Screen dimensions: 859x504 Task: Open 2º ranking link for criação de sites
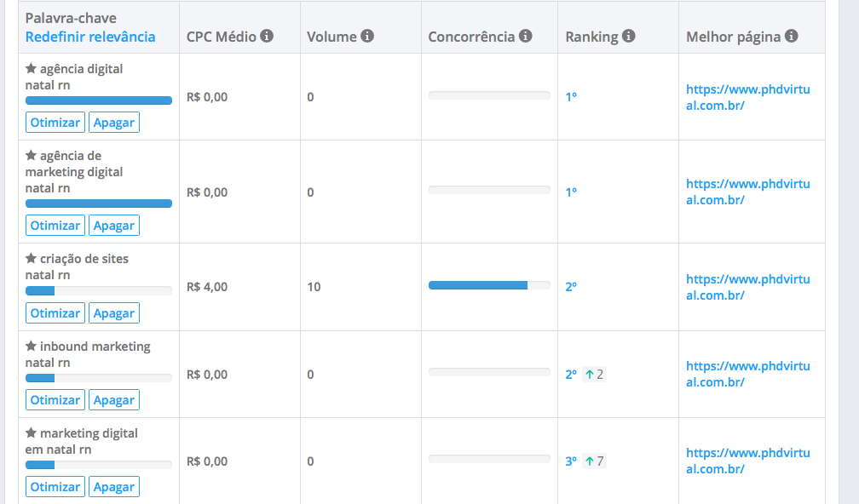click(571, 287)
